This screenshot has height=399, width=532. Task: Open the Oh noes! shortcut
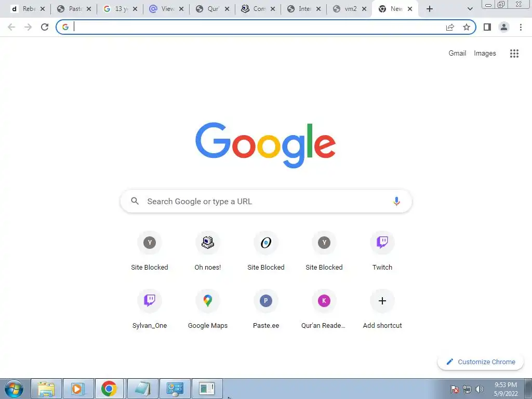[x=208, y=251]
